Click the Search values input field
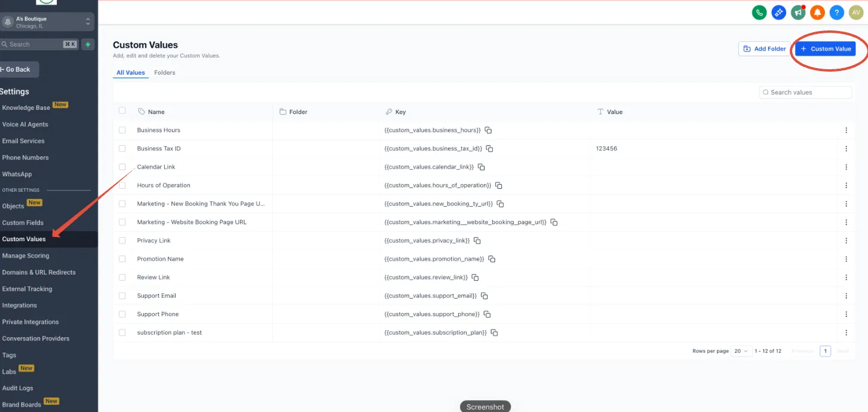This screenshot has width=868, height=412. tap(805, 93)
